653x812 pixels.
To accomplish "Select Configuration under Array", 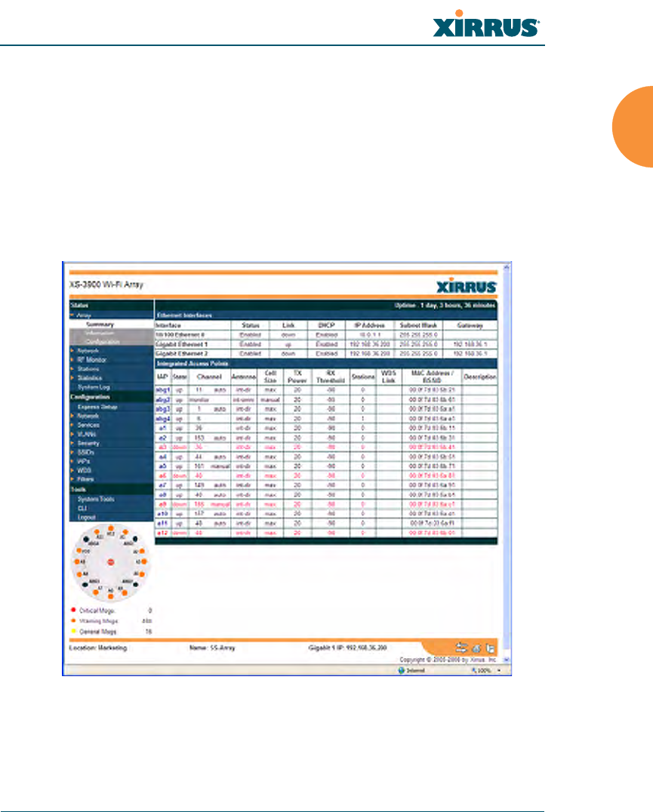I will point(103,342).
